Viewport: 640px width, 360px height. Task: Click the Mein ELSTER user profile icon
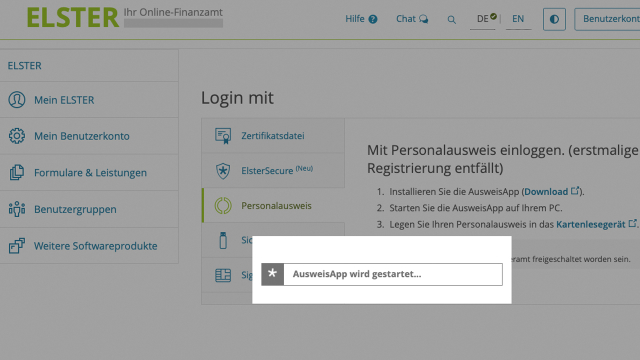click(x=17, y=100)
